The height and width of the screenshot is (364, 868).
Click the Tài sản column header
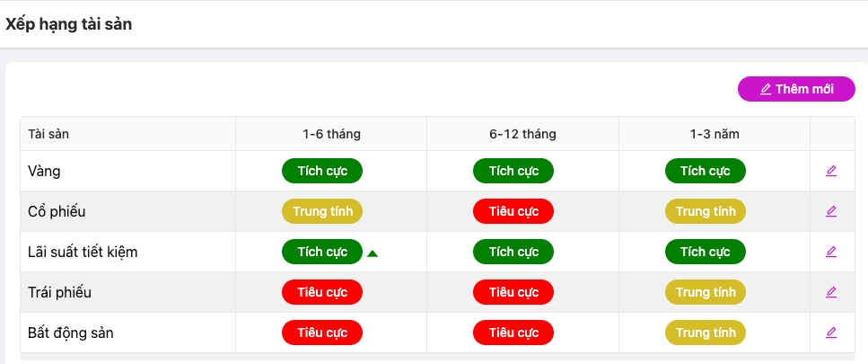point(48,134)
